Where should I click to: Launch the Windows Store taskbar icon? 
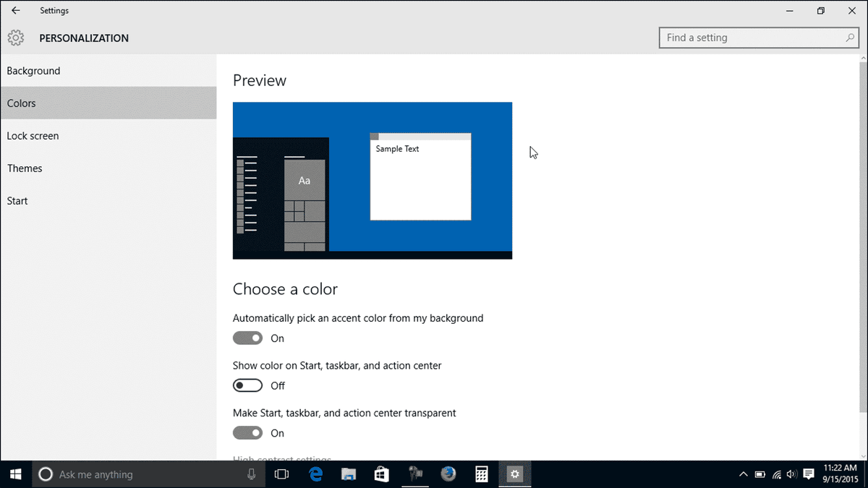pos(382,474)
